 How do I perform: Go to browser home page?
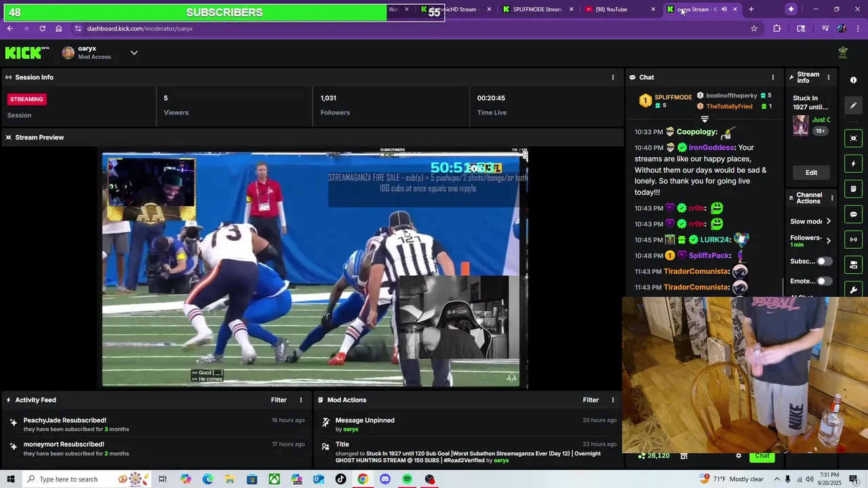click(x=58, y=28)
